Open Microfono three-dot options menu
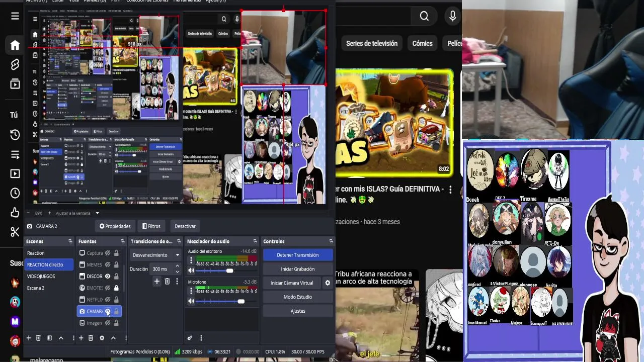This screenshot has width=644, height=362. coord(191,291)
